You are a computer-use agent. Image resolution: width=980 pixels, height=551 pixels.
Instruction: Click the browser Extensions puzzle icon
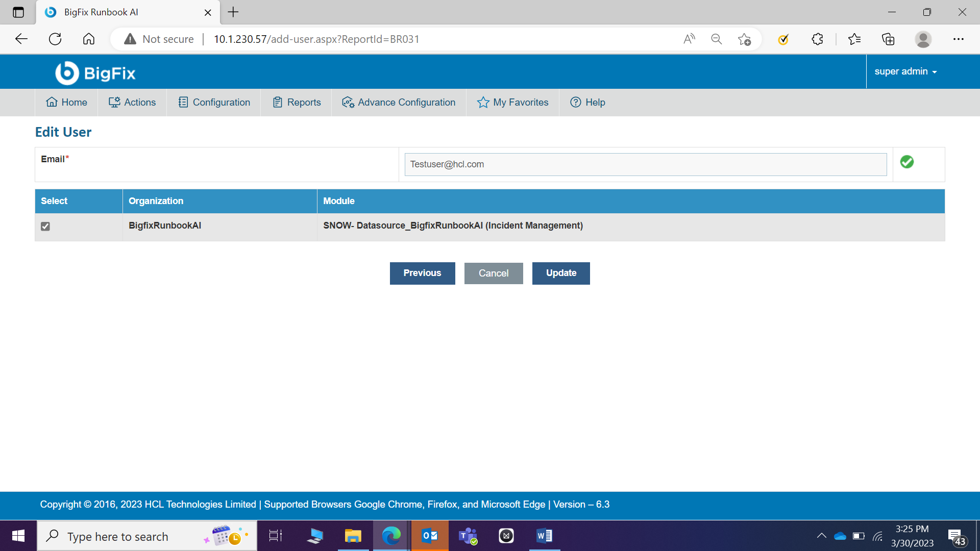pyautogui.click(x=817, y=39)
